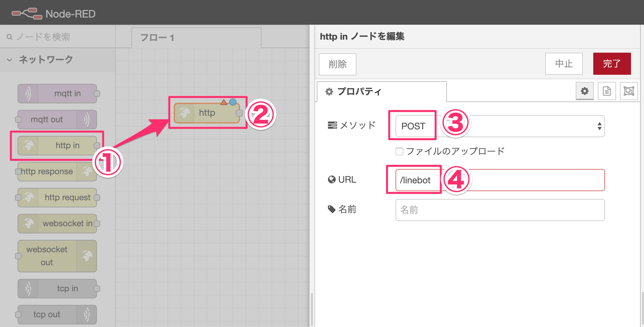Image resolution: width=644 pixels, height=327 pixels.
Task: Click the blue changed-status dot on http node
Action: (233, 102)
